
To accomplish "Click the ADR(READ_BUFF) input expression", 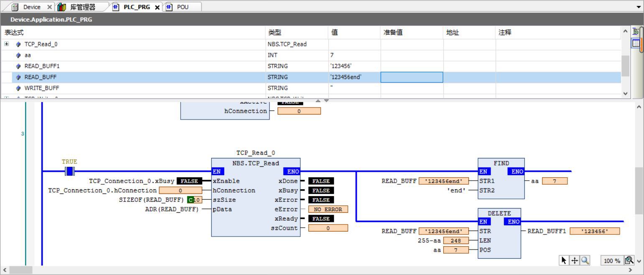I will coord(172,209).
